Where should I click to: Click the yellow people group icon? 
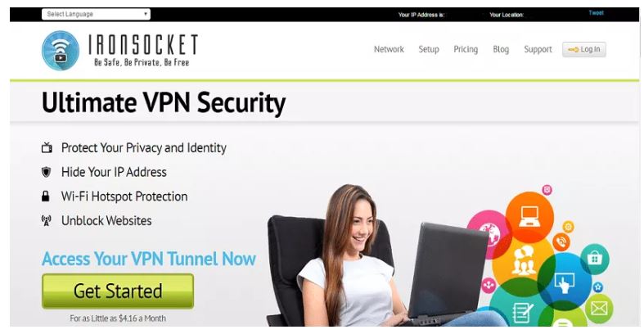[522, 261]
